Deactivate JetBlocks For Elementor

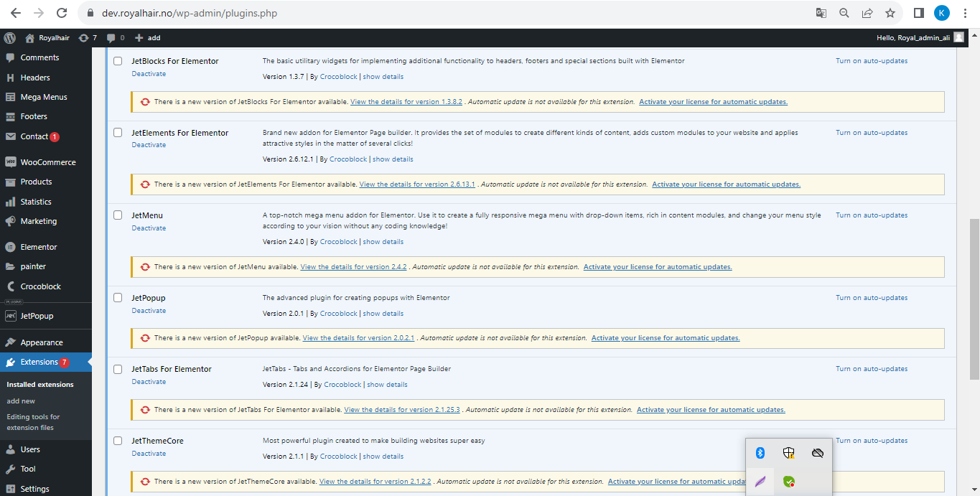(x=149, y=74)
